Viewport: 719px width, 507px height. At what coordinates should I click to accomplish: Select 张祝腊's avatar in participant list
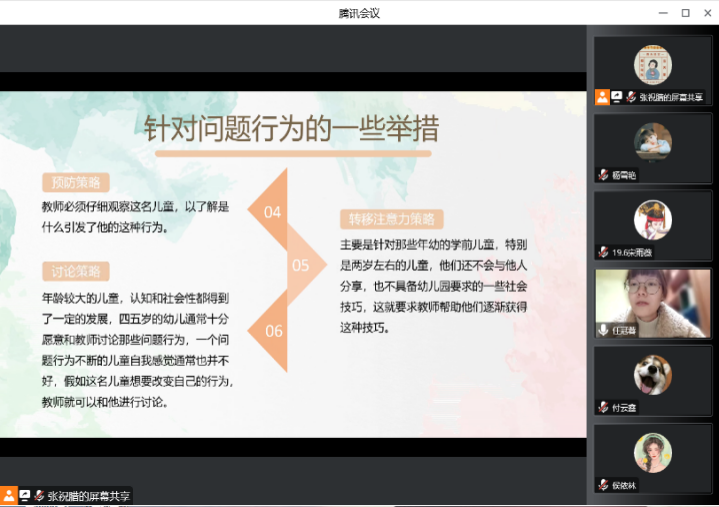653,65
